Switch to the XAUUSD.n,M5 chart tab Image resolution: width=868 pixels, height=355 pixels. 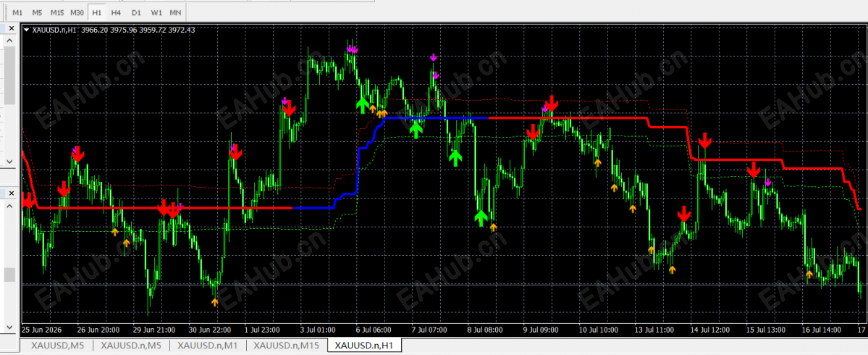130,346
